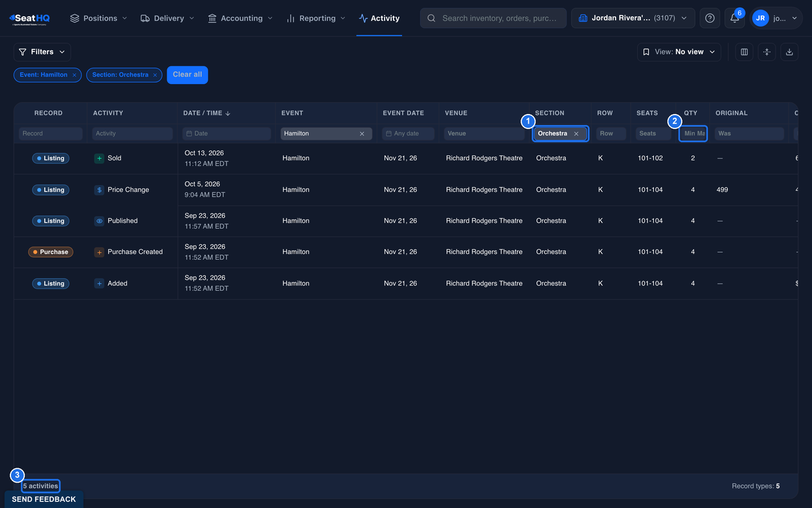Viewport: 812px width, 508px height.
Task: Select the Activity tab
Action: [379, 18]
